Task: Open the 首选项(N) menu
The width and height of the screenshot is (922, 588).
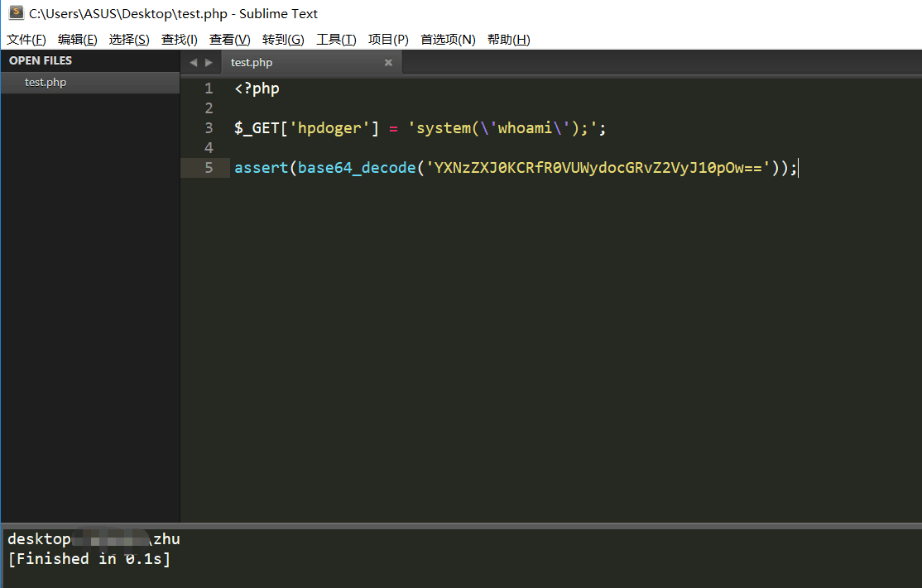Action: click(x=448, y=40)
